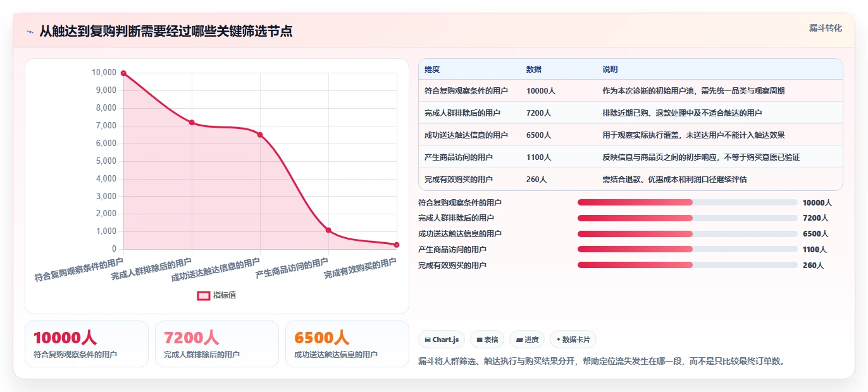Select the 数据 table column header
This screenshot has width=868, height=392.
pyautogui.click(x=534, y=70)
